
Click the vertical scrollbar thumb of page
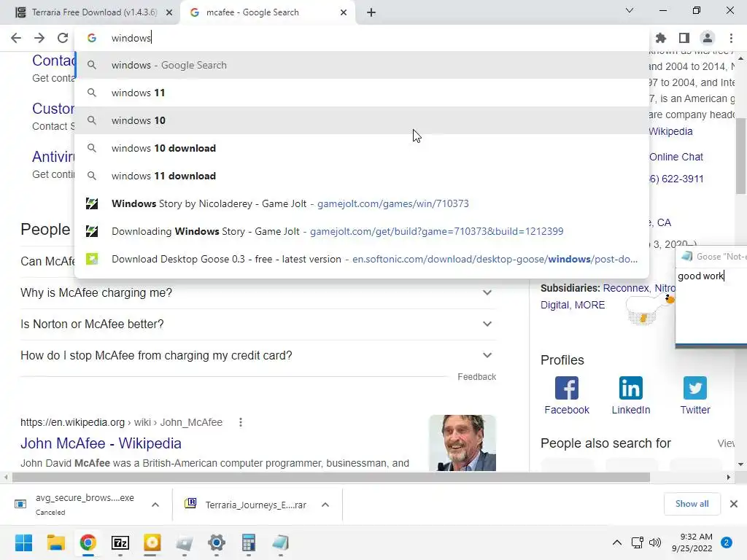(740, 156)
